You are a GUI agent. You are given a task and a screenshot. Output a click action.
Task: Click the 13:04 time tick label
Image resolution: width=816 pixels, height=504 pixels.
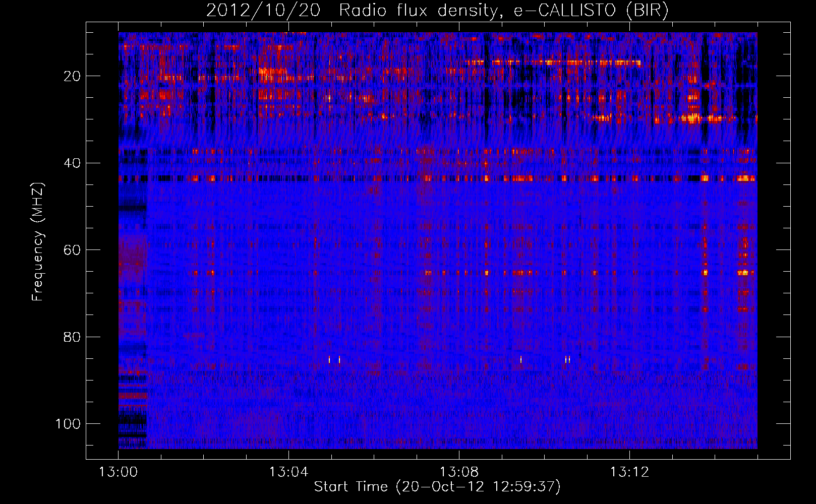point(288,472)
